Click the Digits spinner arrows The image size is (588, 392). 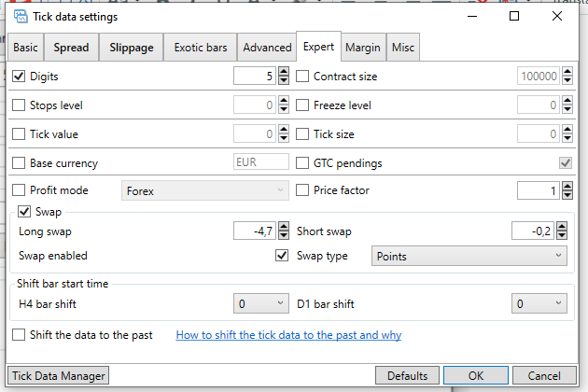(x=284, y=77)
